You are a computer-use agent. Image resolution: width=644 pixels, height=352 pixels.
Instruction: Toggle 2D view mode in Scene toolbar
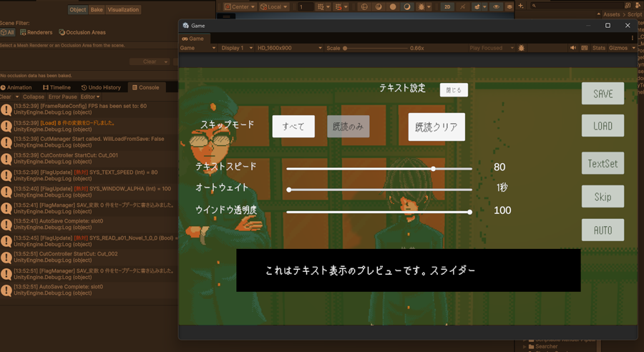(x=447, y=6)
